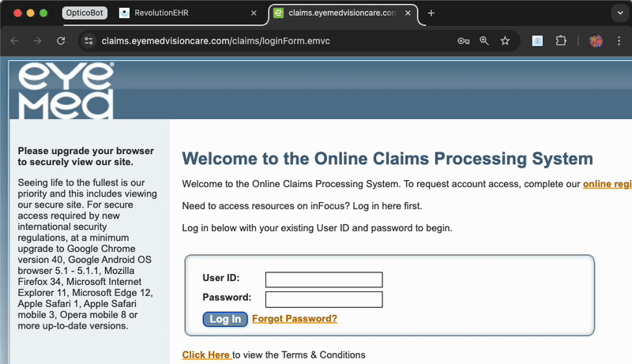Click the address bar URL

[x=216, y=41]
